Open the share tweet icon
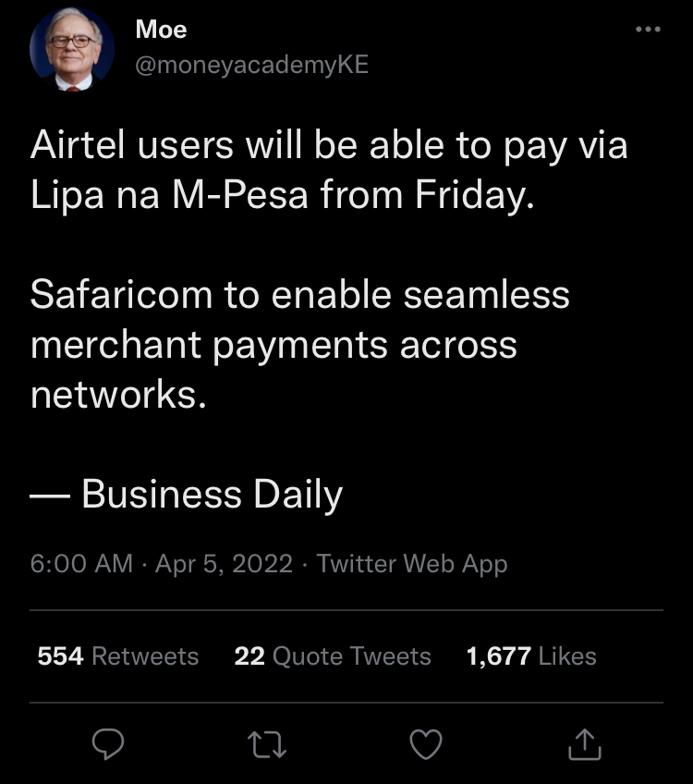The image size is (693, 784). point(585,744)
